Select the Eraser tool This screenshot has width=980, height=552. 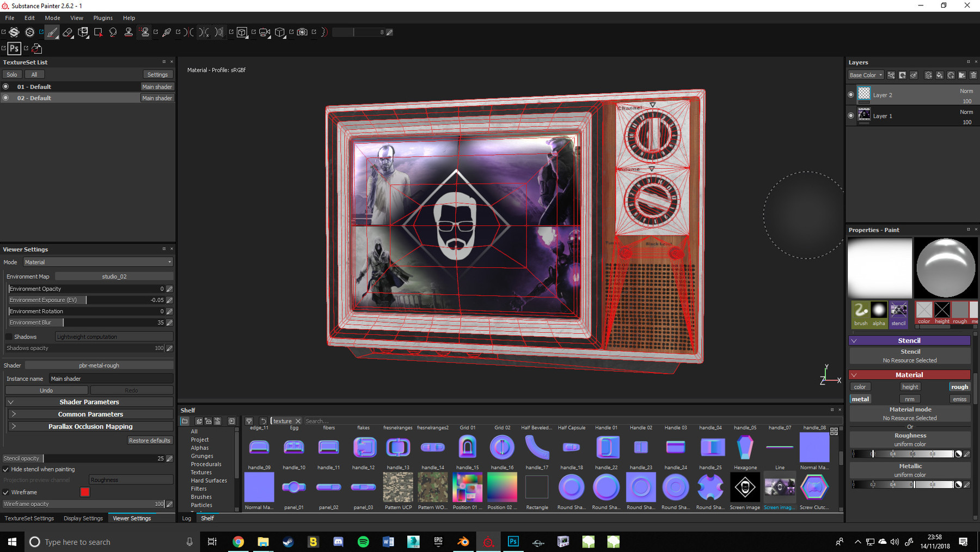pyautogui.click(x=68, y=32)
